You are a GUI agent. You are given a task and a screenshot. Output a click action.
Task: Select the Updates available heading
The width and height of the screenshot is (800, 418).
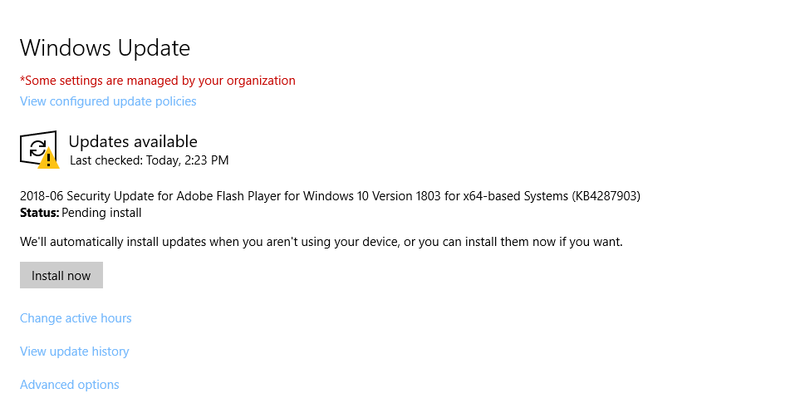pos(133,141)
